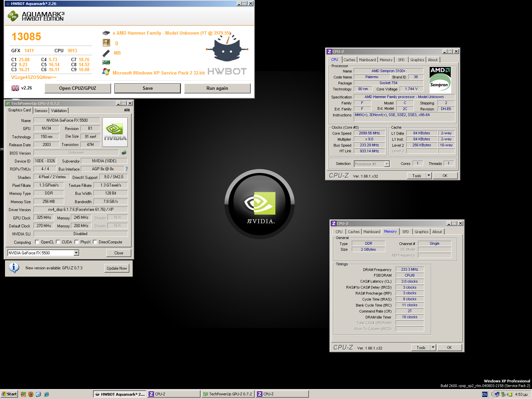
Task: Click the TechPowerUp GPU-Z taskbar button
Action: (228, 394)
